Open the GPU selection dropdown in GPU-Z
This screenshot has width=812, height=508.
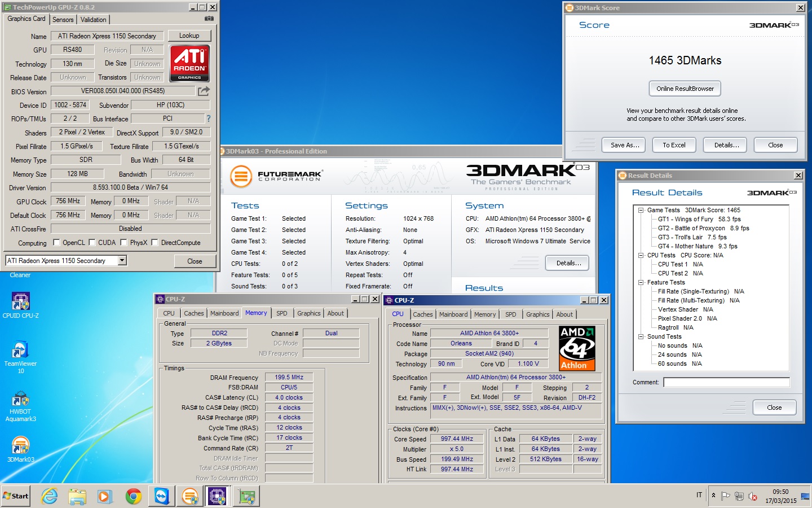click(122, 260)
